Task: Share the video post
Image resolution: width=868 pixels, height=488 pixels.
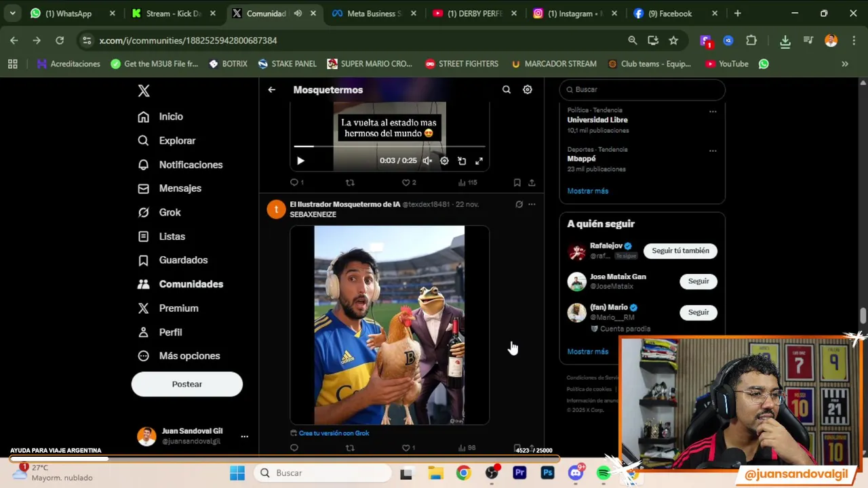Action: tap(532, 182)
